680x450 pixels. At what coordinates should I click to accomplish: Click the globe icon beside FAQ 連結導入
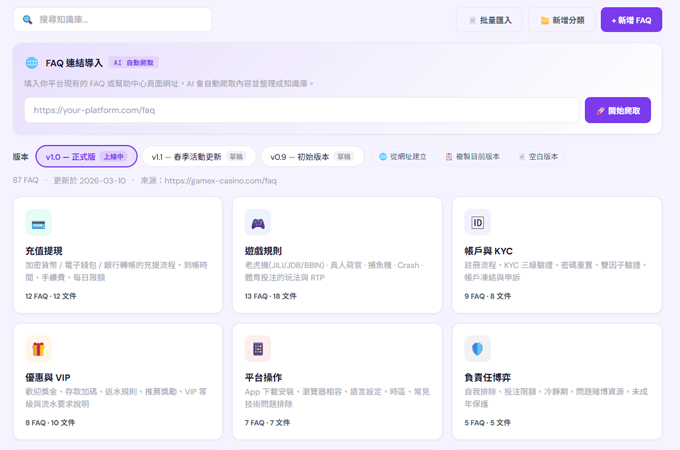(x=32, y=63)
